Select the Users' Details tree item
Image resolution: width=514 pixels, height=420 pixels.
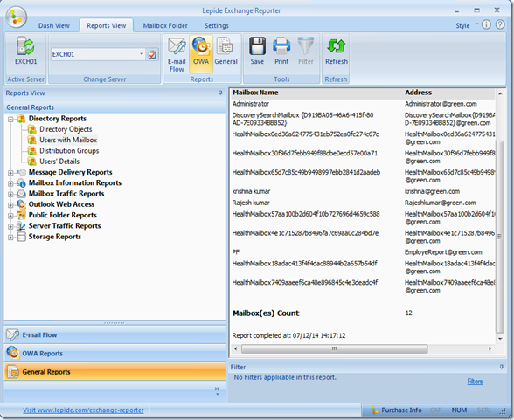pyautogui.click(x=59, y=162)
